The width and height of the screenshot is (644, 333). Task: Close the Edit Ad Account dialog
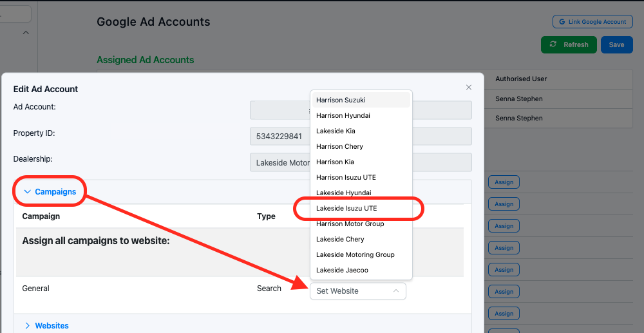point(469,88)
